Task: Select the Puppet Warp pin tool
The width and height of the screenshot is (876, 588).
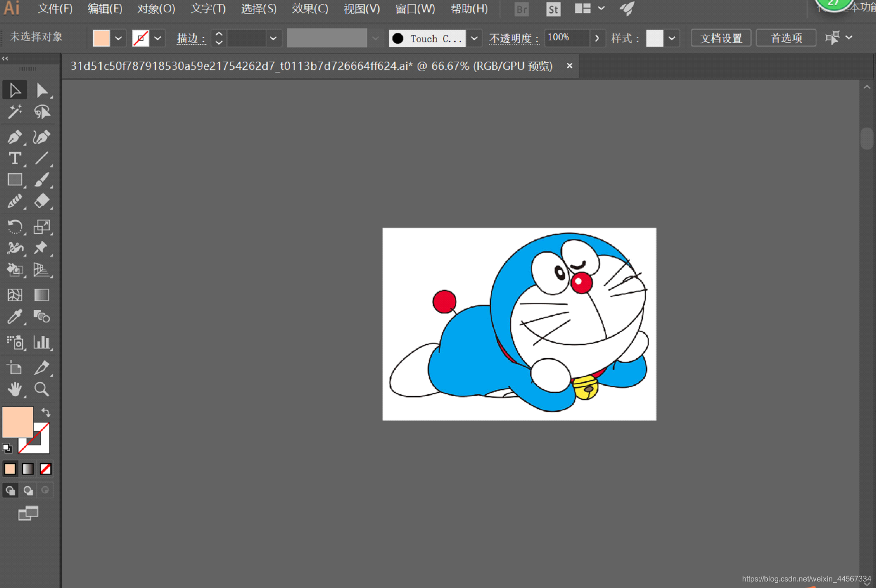Action: click(x=42, y=248)
